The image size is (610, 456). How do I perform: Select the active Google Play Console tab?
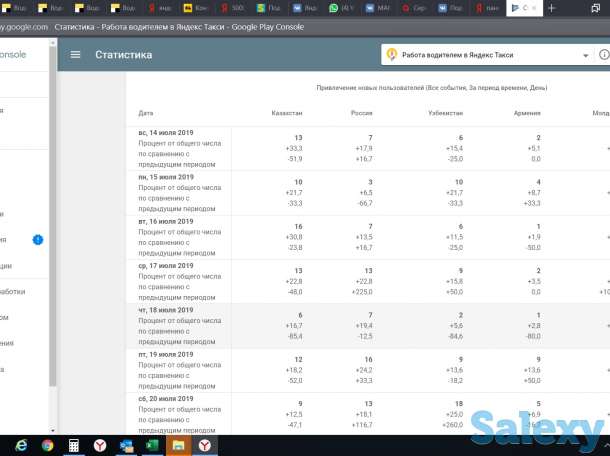[522, 8]
